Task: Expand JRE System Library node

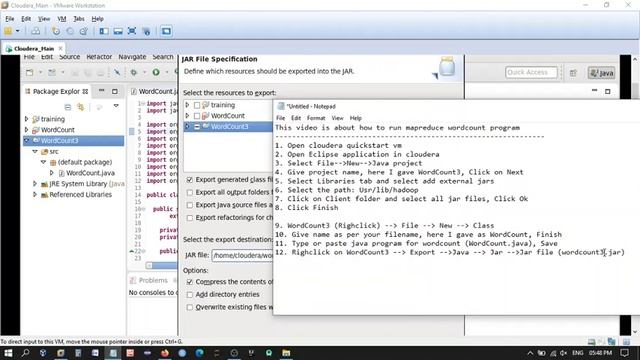Action: pos(35,184)
